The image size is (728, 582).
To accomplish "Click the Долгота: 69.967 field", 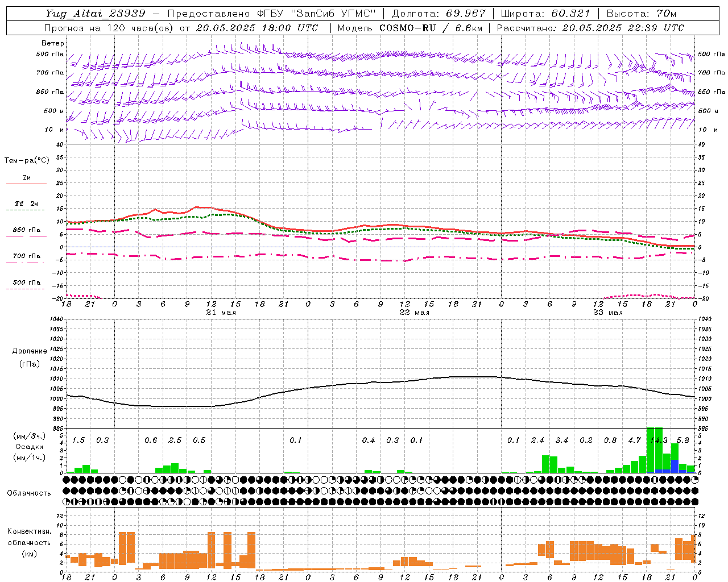I will point(439,14).
